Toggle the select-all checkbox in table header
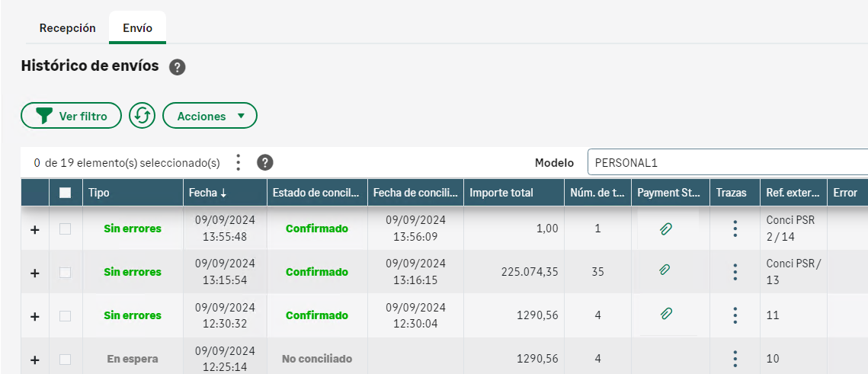This screenshot has width=868, height=374. click(x=66, y=193)
